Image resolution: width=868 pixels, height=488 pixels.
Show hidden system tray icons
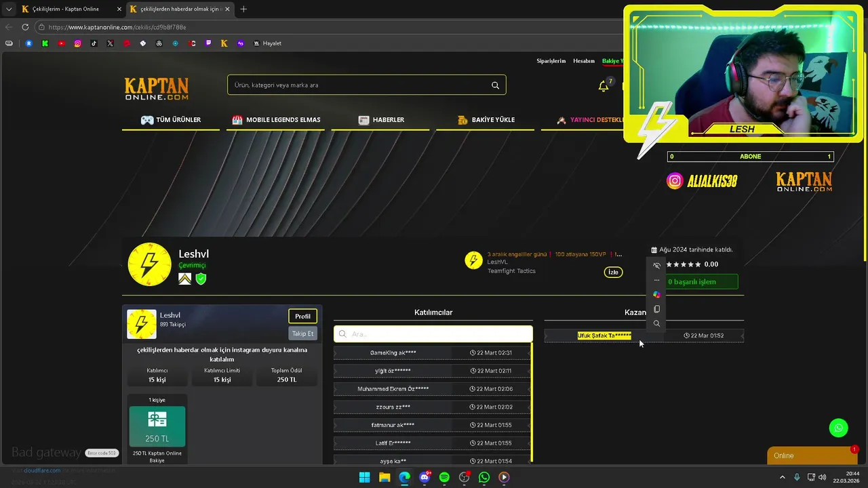(x=783, y=477)
